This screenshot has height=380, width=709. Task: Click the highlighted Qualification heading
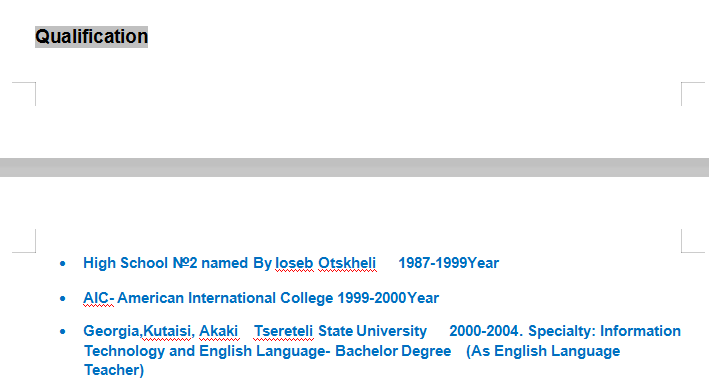(x=91, y=37)
